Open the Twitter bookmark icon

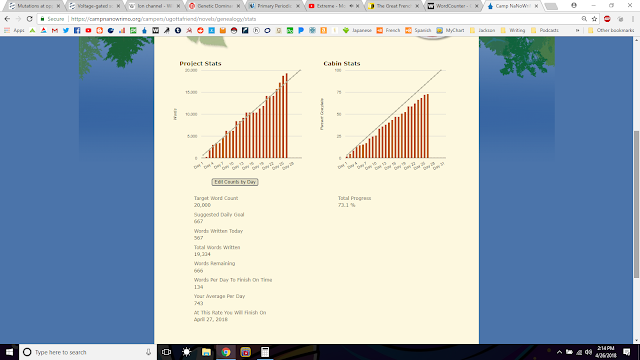tap(66, 31)
